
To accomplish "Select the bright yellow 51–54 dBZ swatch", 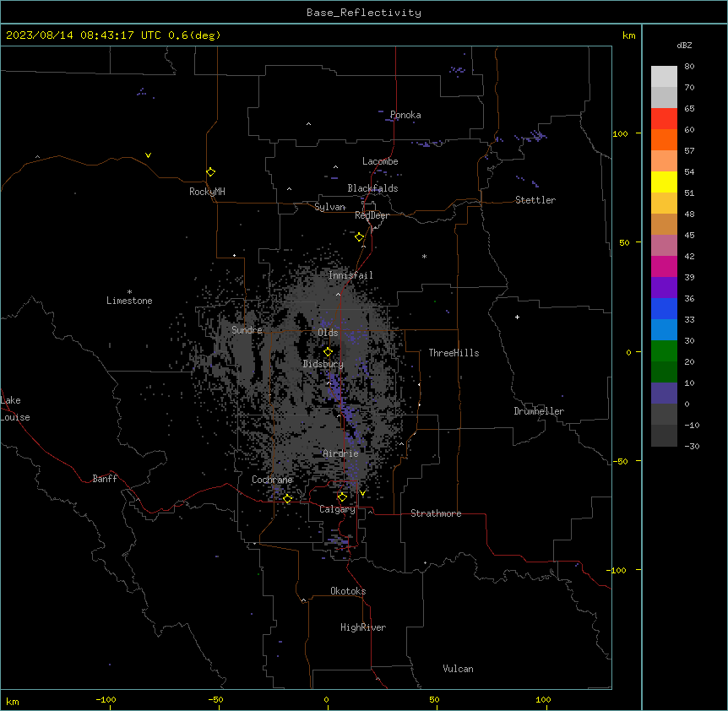I will 664,182.
